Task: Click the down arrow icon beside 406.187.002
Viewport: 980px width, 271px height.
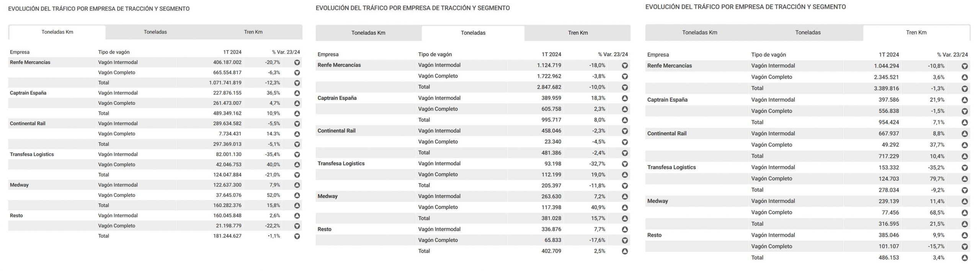Action: point(297,62)
